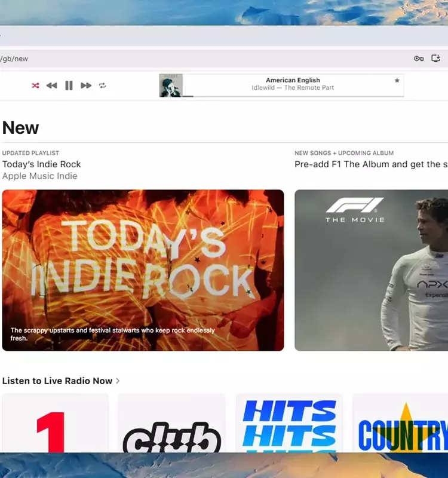Toggle repeat mode

point(102,85)
